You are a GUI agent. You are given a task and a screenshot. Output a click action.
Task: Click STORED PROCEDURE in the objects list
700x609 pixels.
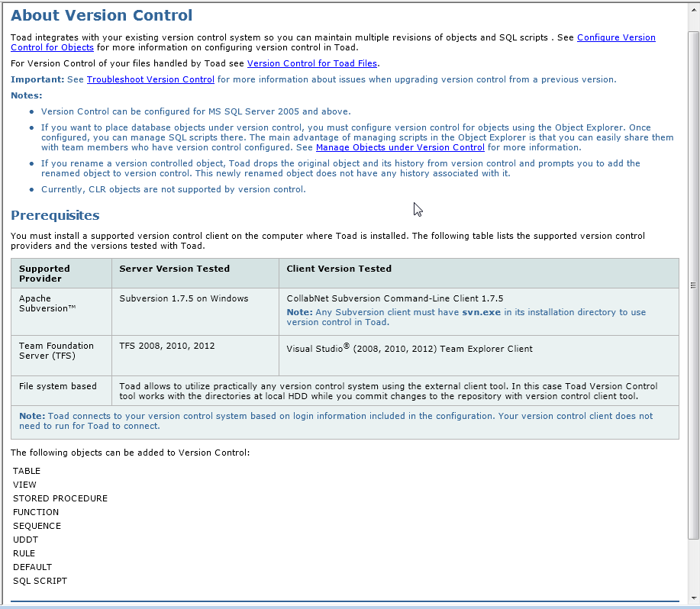(60, 498)
